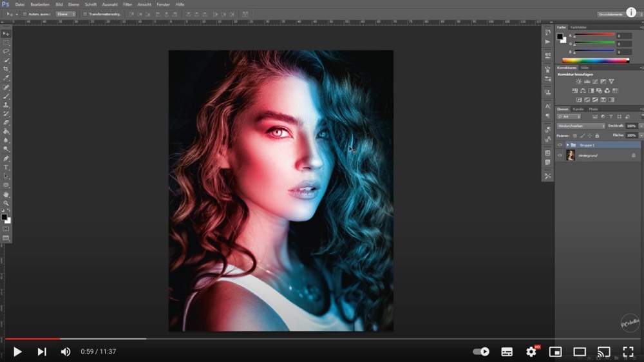This screenshot has height=362, width=644.
Task: Pick the Type (T) tool
Action: [6, 167]
